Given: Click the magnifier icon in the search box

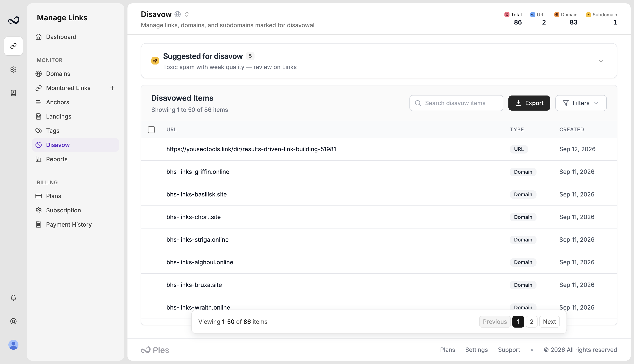Looking at the screenshot, I should 418,103.
